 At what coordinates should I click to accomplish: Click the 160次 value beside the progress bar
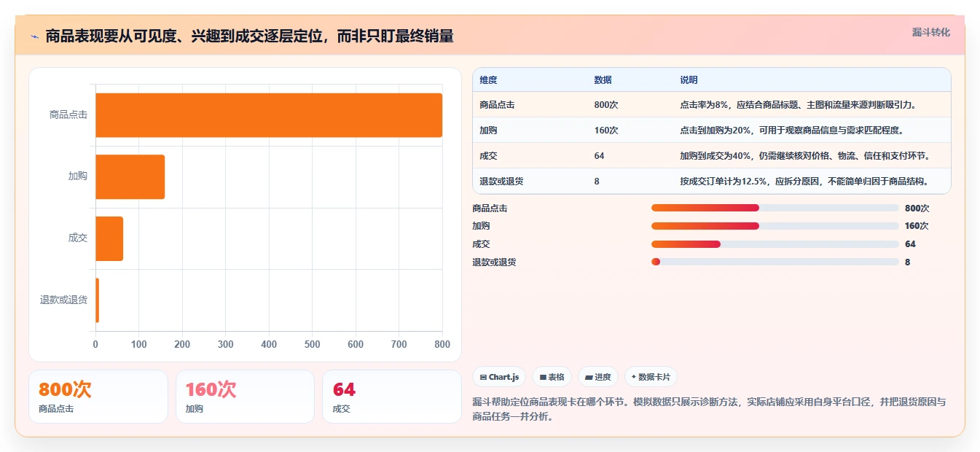point(917,226)
